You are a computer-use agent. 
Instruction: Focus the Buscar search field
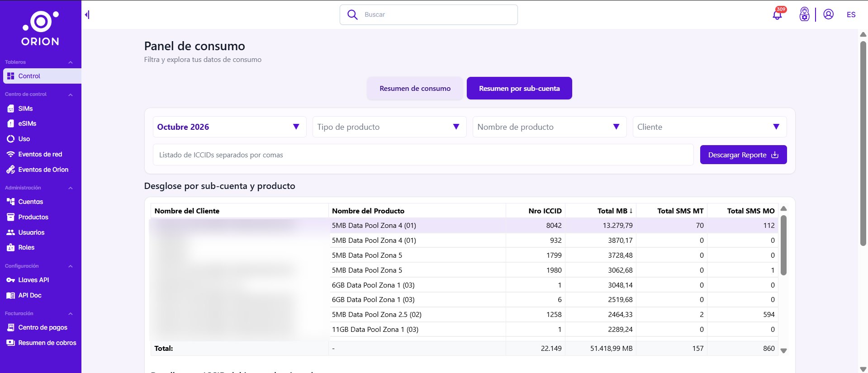tap(429, 14)
